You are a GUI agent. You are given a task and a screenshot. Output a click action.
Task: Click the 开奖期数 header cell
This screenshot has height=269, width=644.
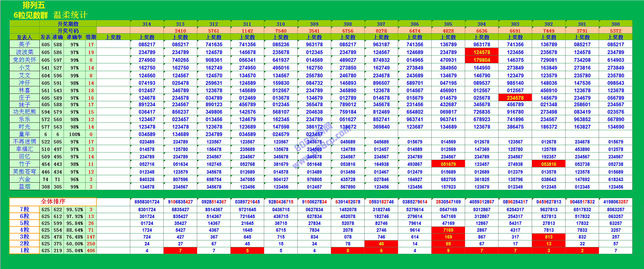[68, 24]
